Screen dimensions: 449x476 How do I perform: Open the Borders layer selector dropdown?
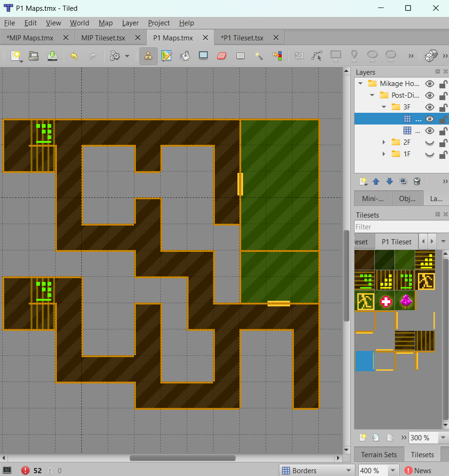tap(317, 470)
